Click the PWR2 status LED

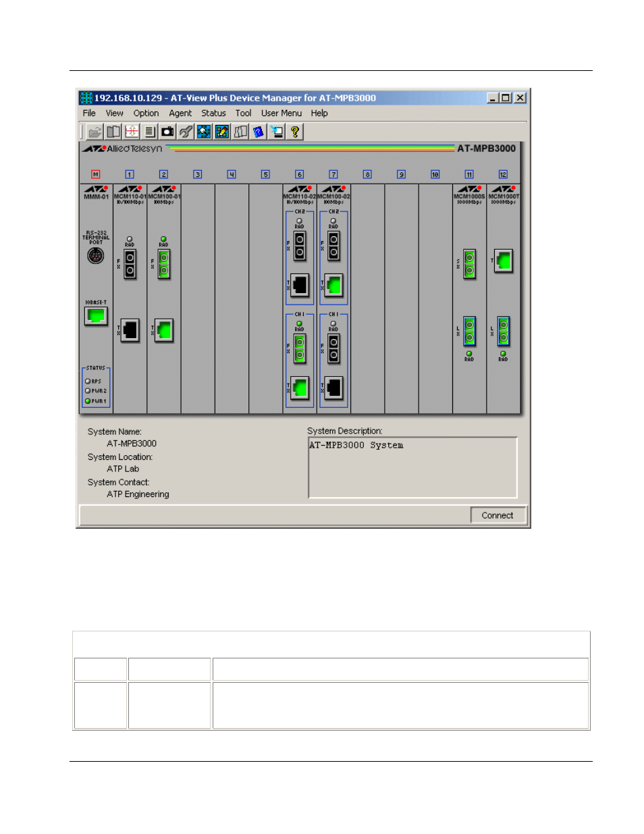point(88,391)
